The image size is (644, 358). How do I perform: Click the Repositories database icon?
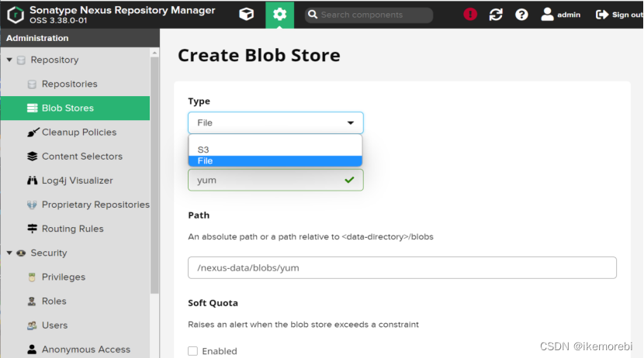(x=32, y=84)
